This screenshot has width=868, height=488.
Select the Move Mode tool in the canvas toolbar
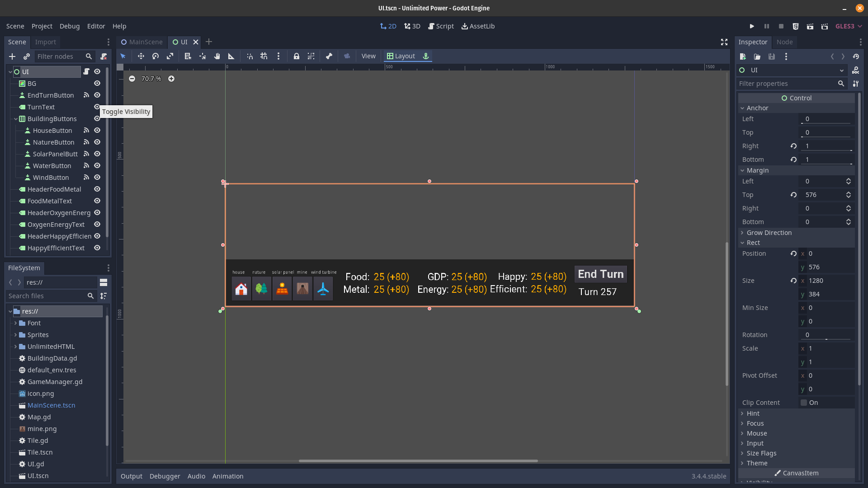(141, 56)
